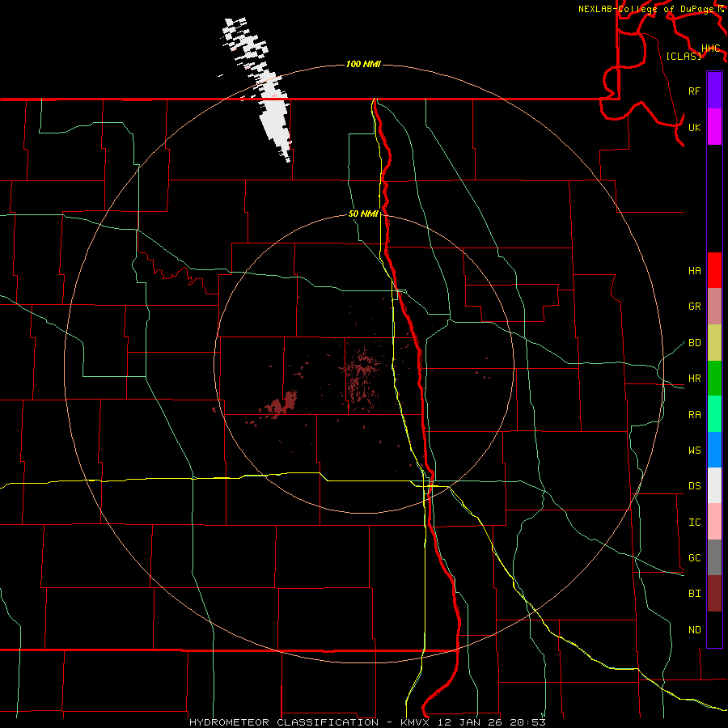This screenshot has height=728, width=728.
Task: Click the RF purple legend swatch
Action: tap(714, 91)
